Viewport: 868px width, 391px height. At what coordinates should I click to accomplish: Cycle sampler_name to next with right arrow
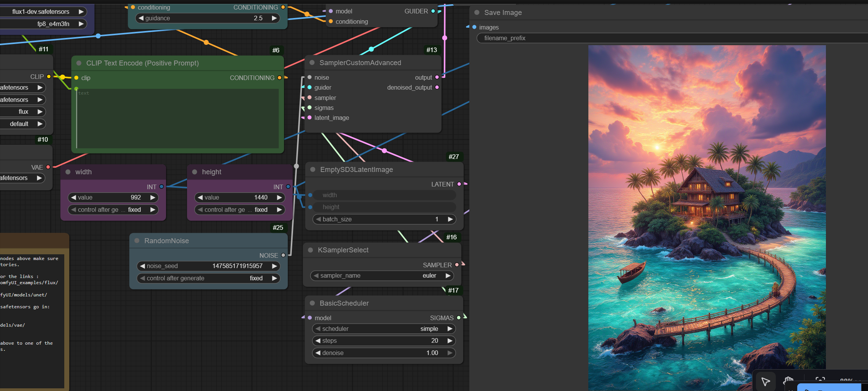pos(448,276)
